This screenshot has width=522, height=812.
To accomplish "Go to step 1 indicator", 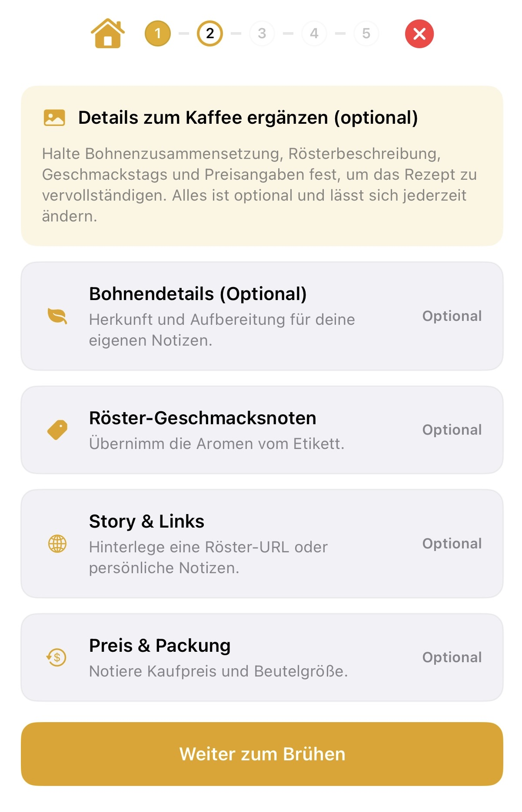I will pyautogui.click(x=158, y=33).
